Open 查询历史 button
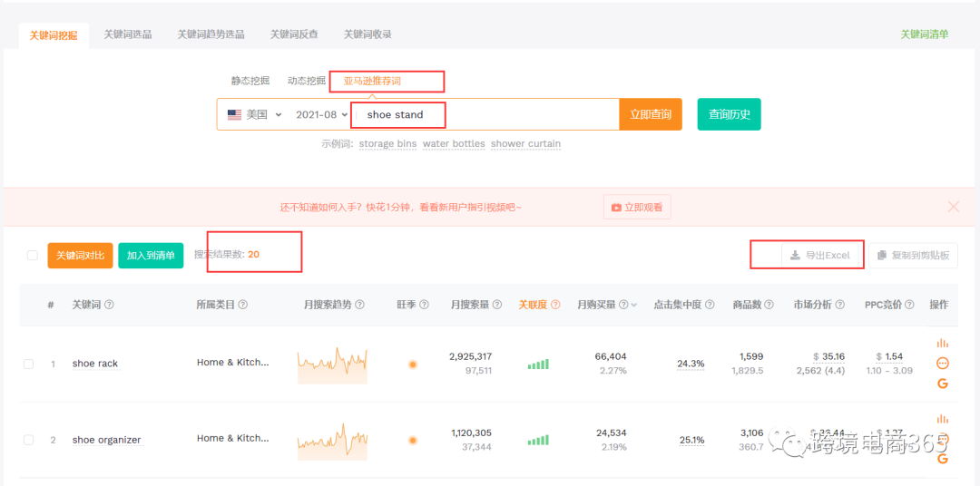Viewport: 980px width, 486px height. (x=730, y=114)
